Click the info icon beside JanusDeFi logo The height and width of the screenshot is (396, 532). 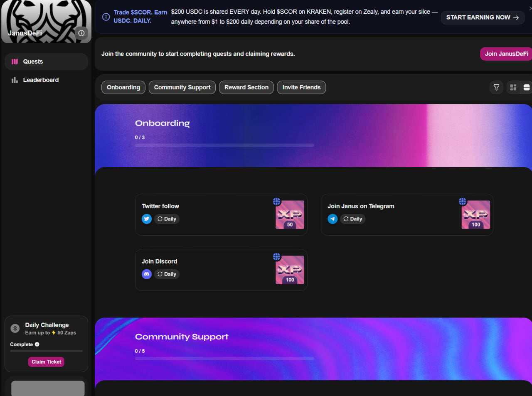click(81, 33)
